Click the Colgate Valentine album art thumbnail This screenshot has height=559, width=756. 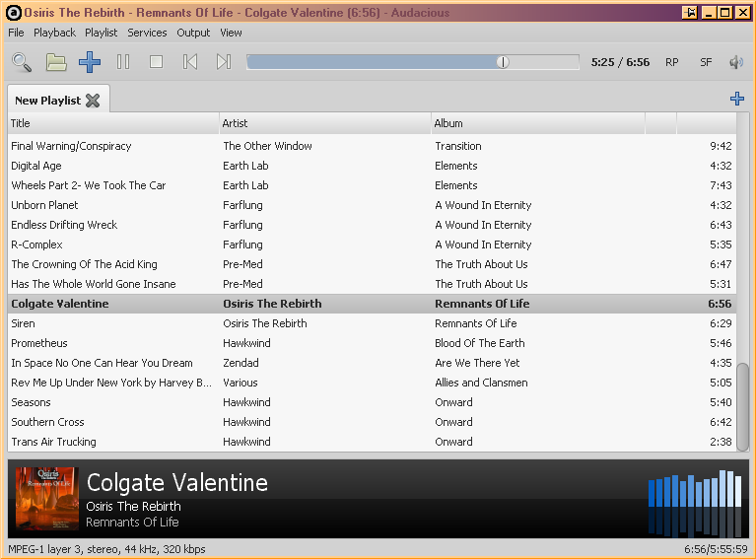pyautogui.click(x=47, y=499)
